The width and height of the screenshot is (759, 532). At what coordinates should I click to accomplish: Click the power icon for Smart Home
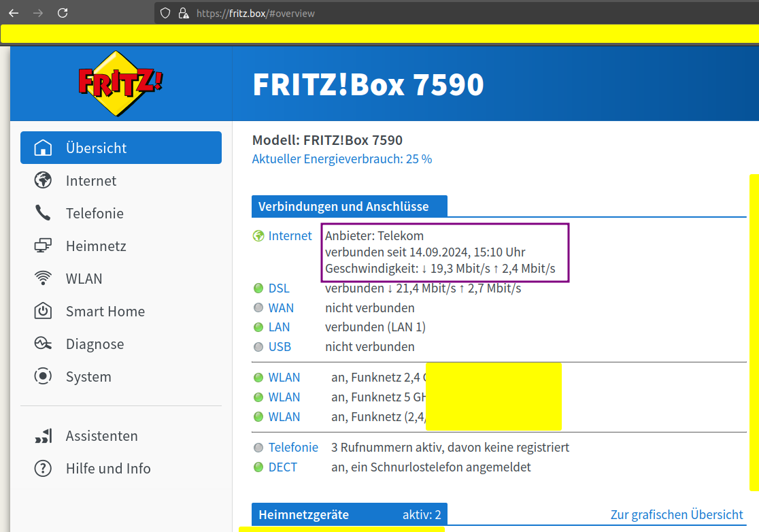43,311
